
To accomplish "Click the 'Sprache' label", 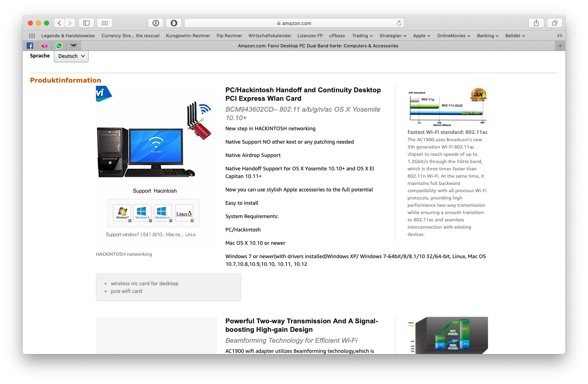I will click(x=40, y=56).
